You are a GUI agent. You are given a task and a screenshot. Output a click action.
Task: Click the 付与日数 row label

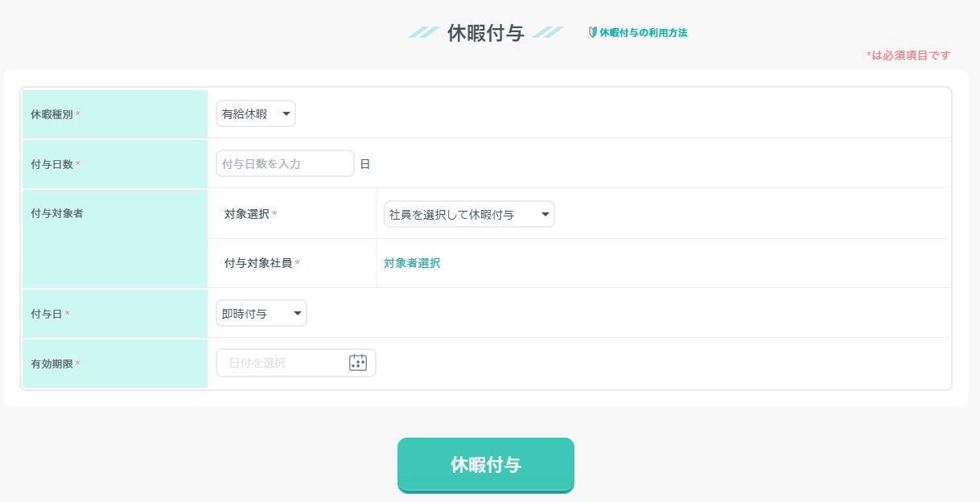(x=52, y=164)
